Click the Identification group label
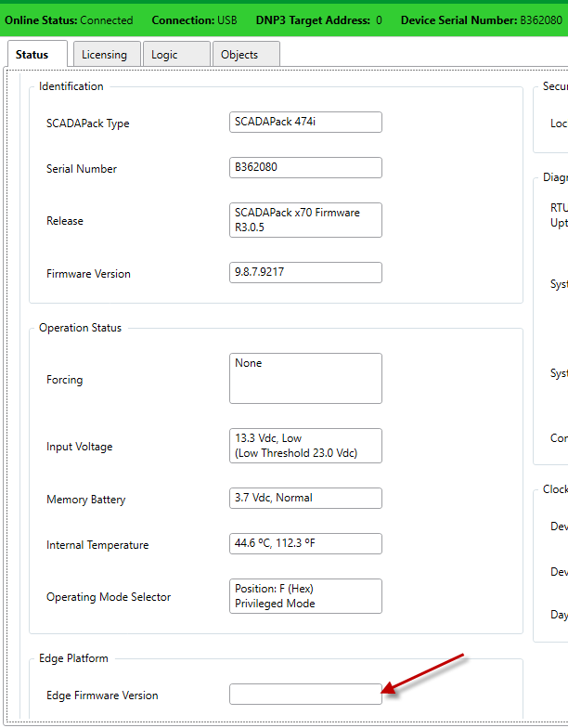Screen dimensions: 568x728 tap(71, 86)
